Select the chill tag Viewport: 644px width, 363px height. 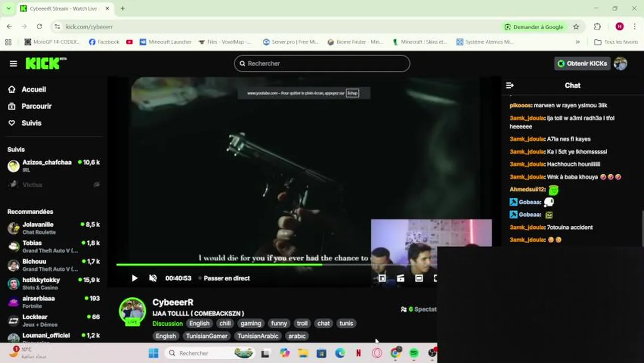point(225,324)
